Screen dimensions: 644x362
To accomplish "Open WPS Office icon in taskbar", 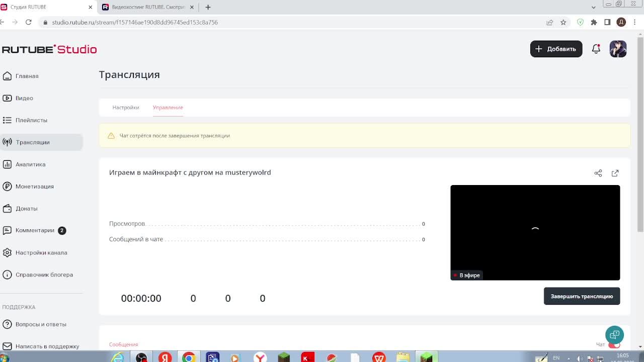I will (x=379, y=357).
